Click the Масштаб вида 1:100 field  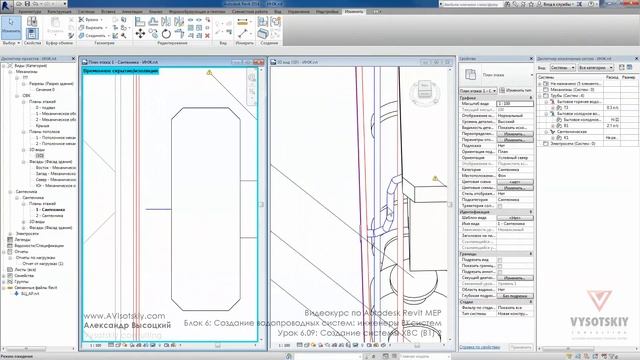(x=515, y=104)
